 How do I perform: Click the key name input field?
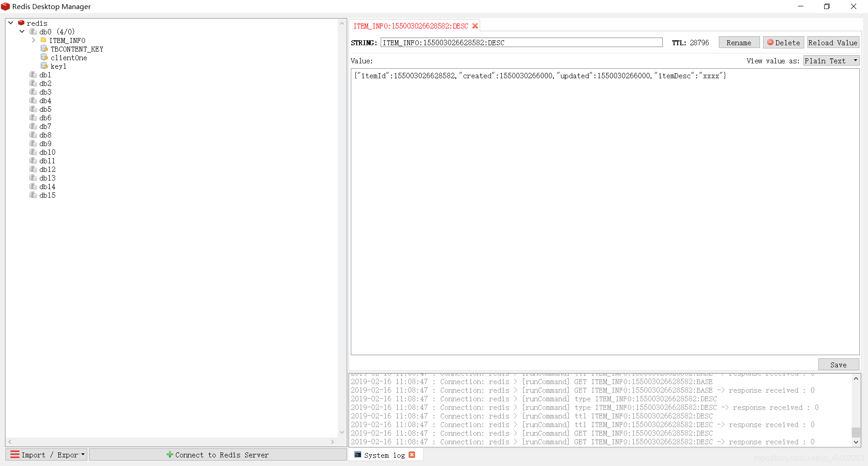(x=521, y=43)
